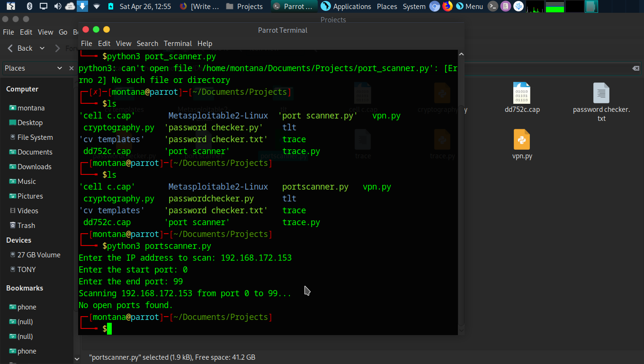Click the volume speaker icon
The height and width of the screenshot is (364, 644).
[57, 6]
